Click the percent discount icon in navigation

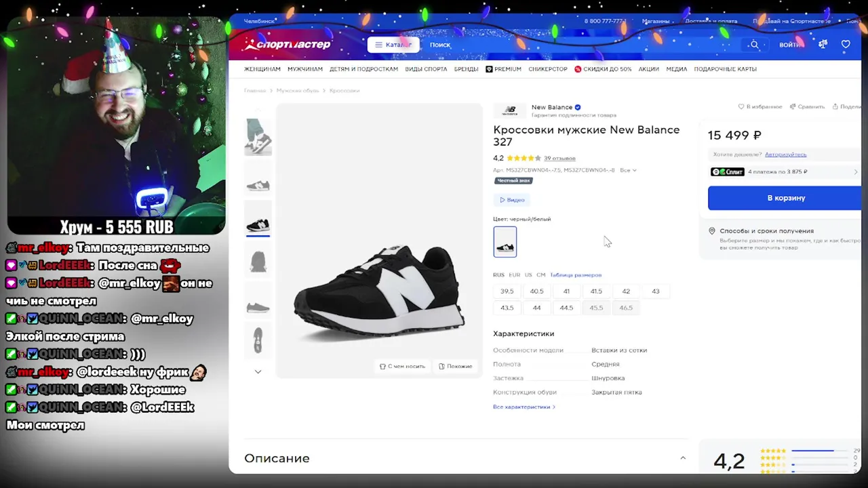(x=578, y=69)
